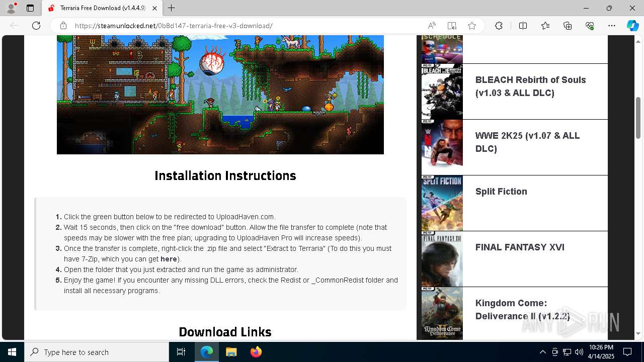Click the BLEACH cover thumbnail
The height and width of the screenshot is (362, 644).
click(x=442, y=92)
